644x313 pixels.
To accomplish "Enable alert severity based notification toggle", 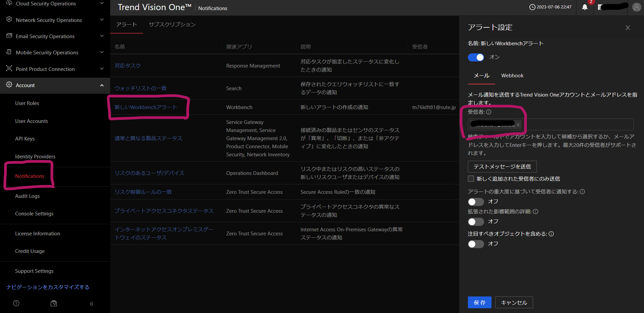I will (476, 202).
